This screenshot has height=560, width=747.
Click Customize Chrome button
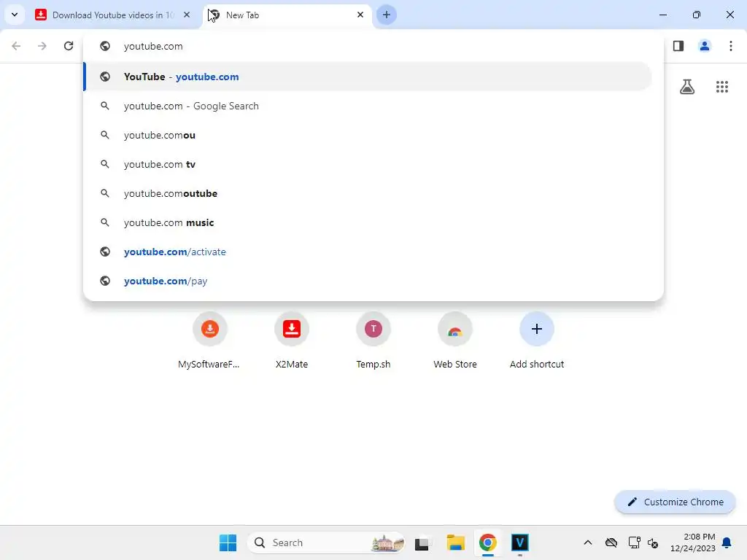pyautogui.click(x=675, y=502)
